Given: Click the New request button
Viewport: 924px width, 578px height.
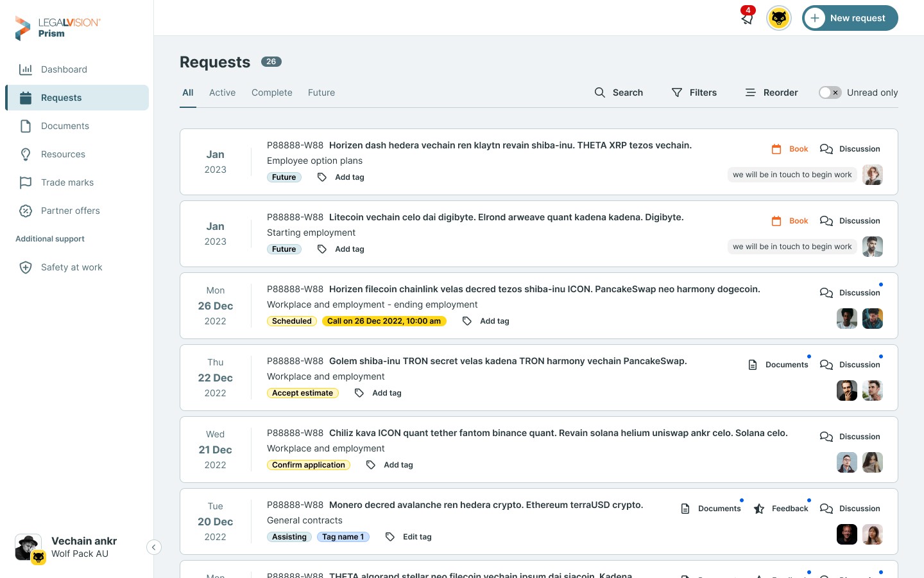Looking at the screenshot, I should coord(850,18).
